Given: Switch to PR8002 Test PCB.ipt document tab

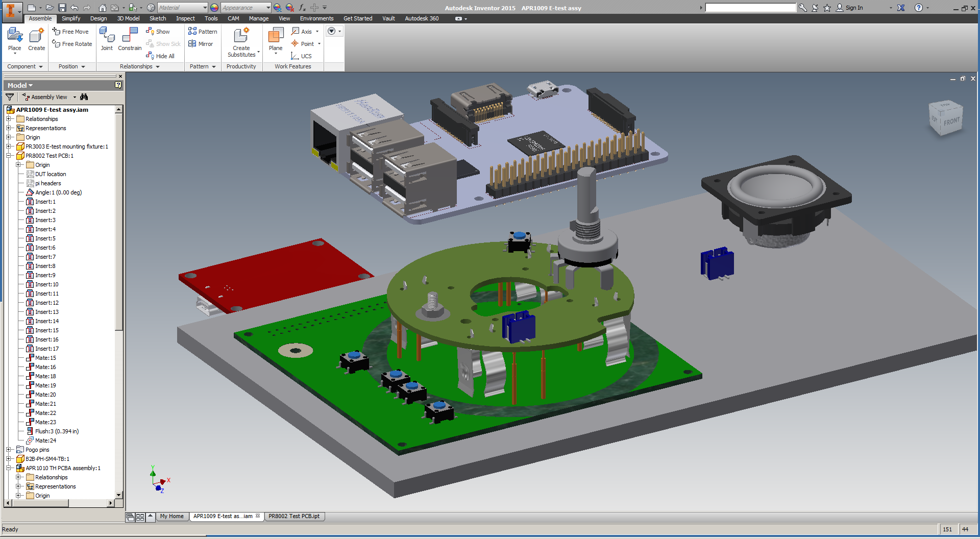Looking at the screenshot, I should coord(294,516).
